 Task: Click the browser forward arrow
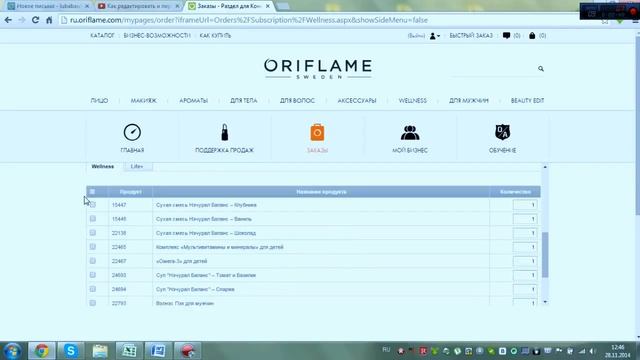point(22,20)
